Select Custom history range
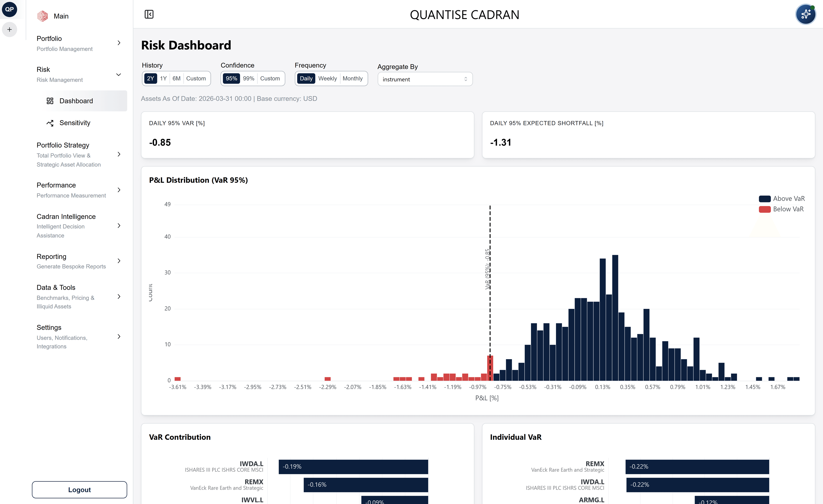Image resolution: width=823 pixels, height=504 pixels. click(x=196, y=78)
